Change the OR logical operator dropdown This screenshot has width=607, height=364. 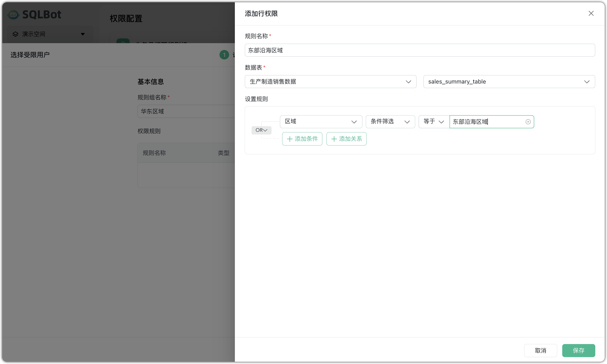(x=261, y=130)
